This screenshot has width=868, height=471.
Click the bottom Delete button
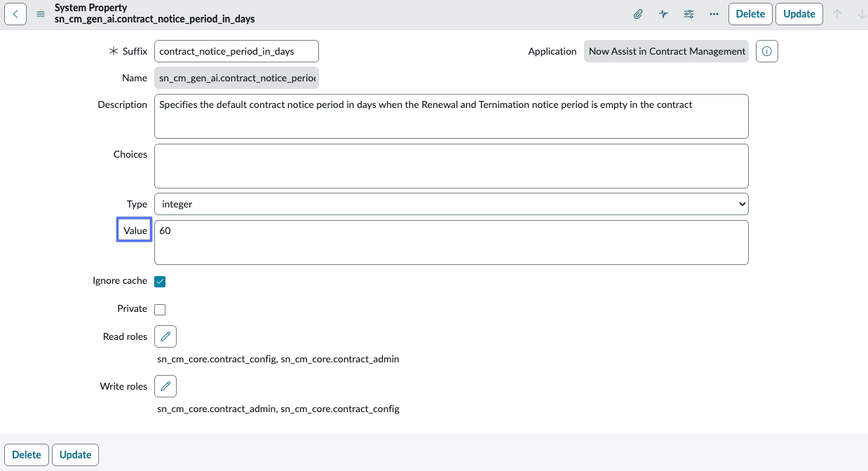point(27,455)
